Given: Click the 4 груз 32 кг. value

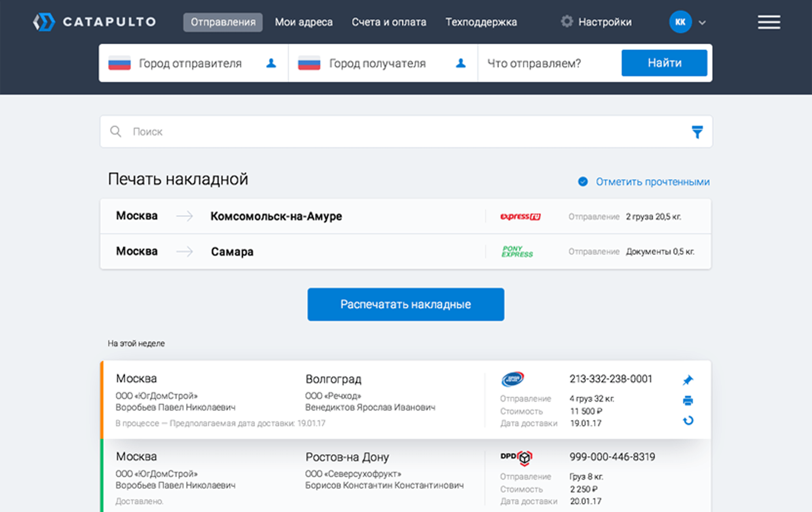Looking at the screenshot, I should [592, 398].
